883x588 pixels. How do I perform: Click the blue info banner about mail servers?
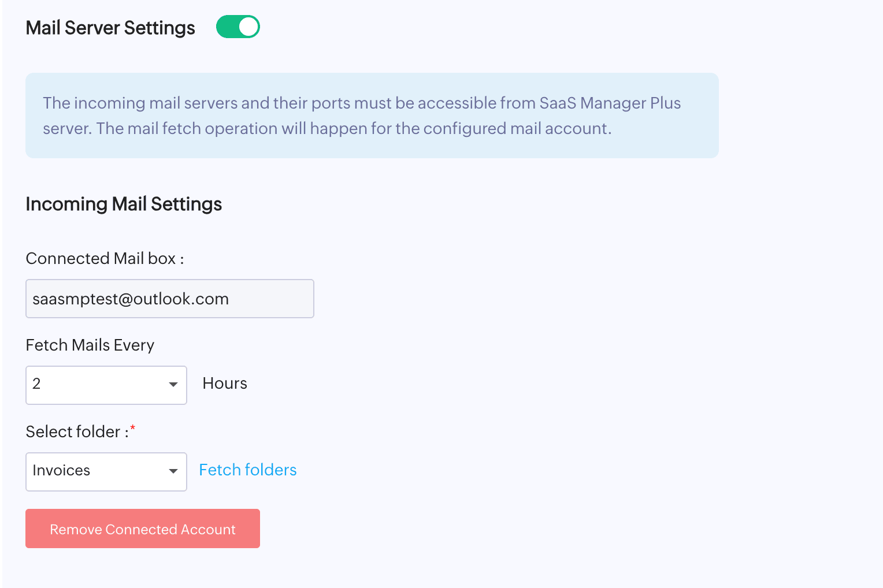[372, 116]
